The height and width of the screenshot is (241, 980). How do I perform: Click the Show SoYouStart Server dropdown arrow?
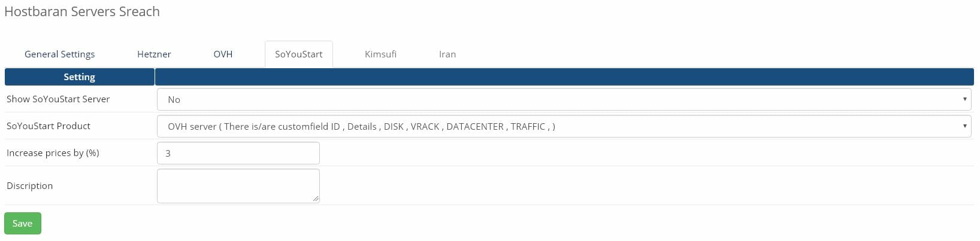point(964,99)
